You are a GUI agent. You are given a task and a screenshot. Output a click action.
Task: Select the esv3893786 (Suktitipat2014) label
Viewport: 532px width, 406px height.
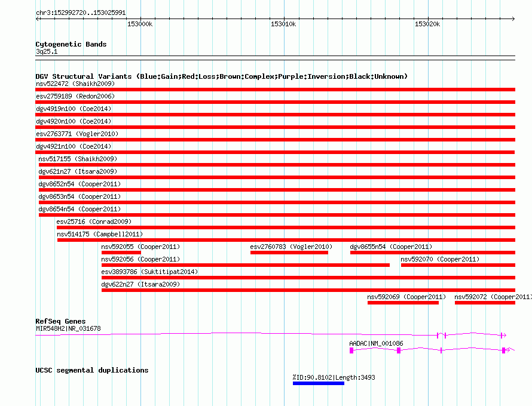coord(149,272)
